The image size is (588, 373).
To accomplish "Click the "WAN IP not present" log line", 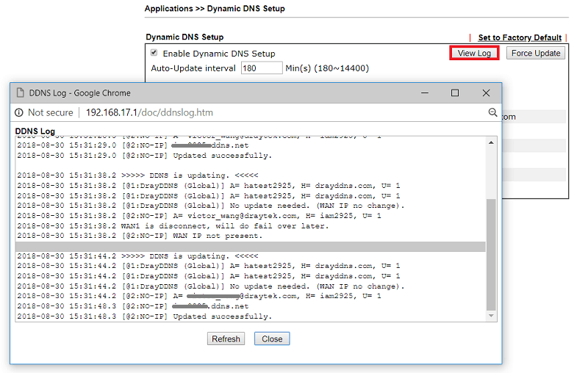I will 147,236.
